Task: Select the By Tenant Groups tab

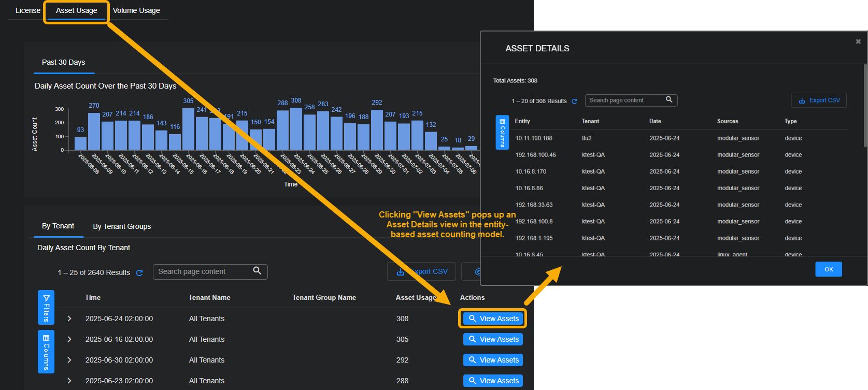Action: click(x=122, y=226)
